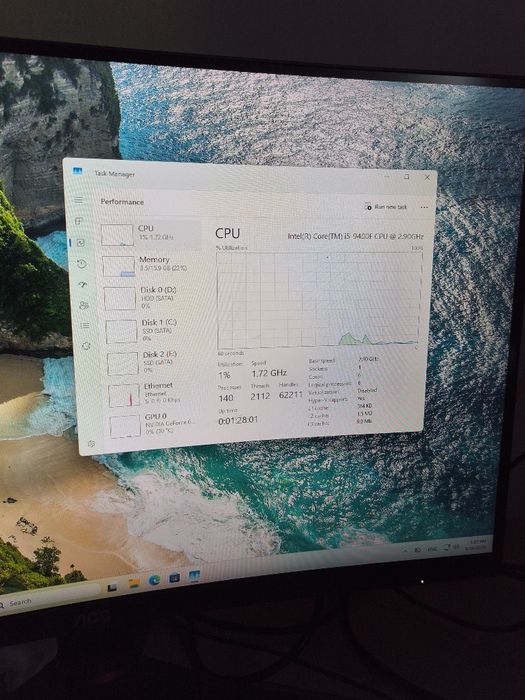
Task: Expand the system tray hidden icons chevron
Action: (x=405, y=551)
